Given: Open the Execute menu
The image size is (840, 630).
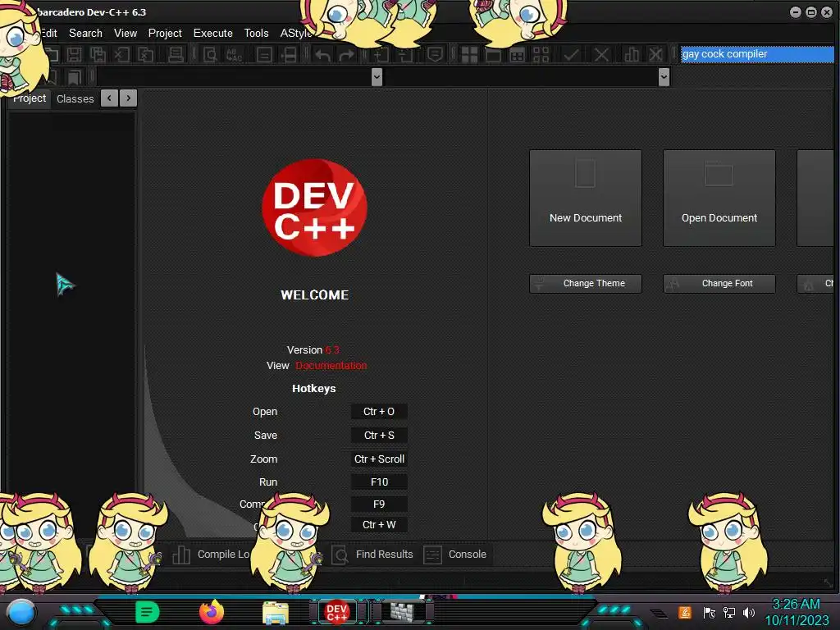Looking at the screenshot, I should tap(213, 33).
